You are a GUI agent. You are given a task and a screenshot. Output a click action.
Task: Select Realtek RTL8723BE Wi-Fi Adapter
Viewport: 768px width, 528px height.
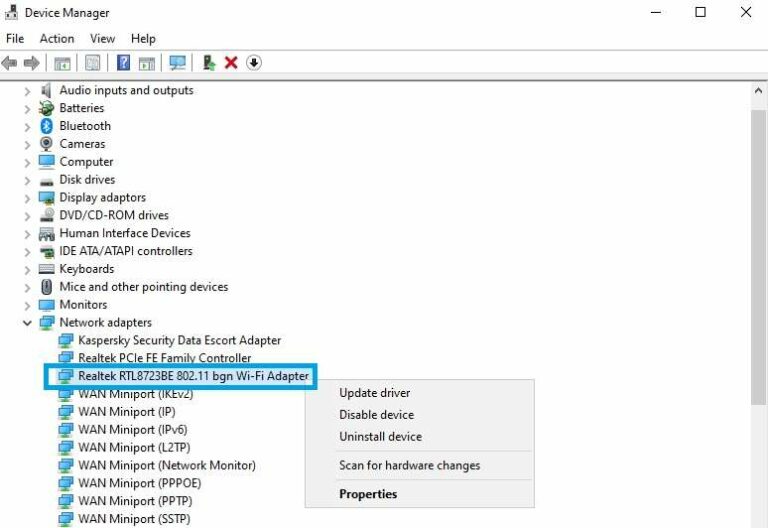point(193,376)
